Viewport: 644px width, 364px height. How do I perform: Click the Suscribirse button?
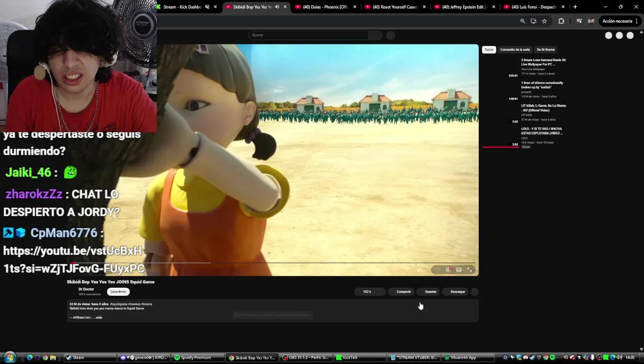point(118,292)
